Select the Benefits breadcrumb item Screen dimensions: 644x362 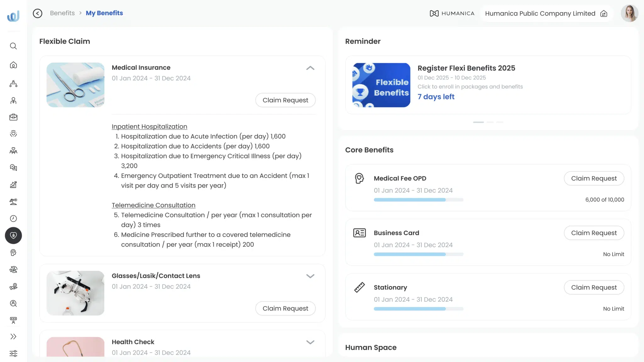[x=62, y=13]
